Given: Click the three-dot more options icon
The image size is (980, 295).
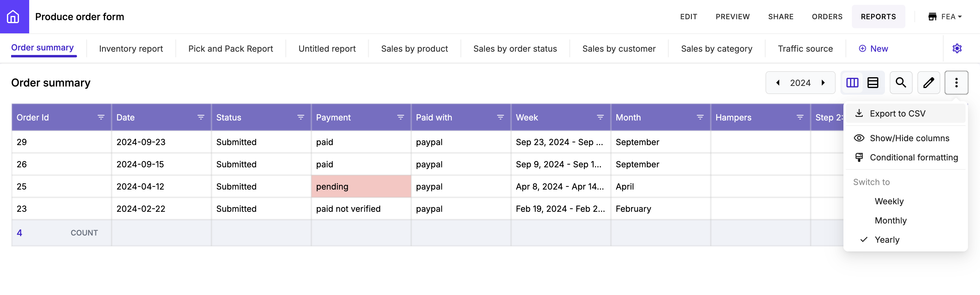Looking at the screenshot, I should 956,83.
